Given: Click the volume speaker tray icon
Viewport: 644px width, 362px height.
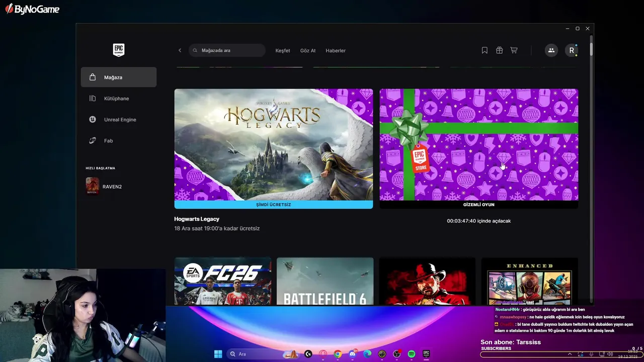Looking at the screenshot, I should tap(610, 354).
